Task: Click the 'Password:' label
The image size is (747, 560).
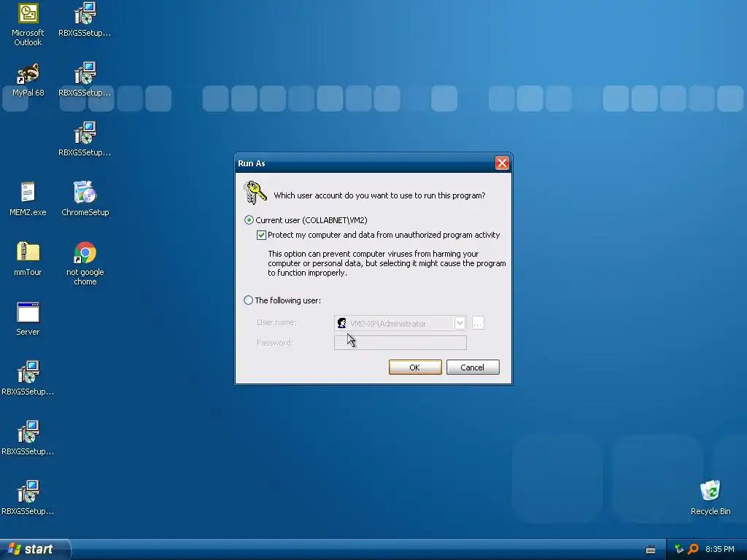Action: point(275,343)
